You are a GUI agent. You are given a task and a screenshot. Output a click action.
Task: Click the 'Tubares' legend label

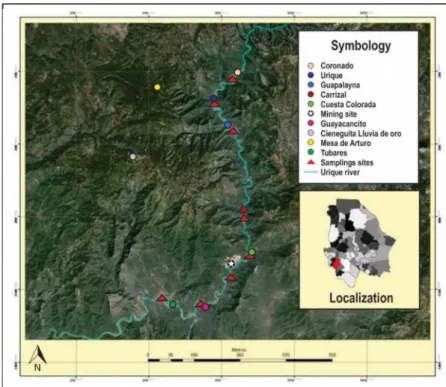(x=334, y=153)
